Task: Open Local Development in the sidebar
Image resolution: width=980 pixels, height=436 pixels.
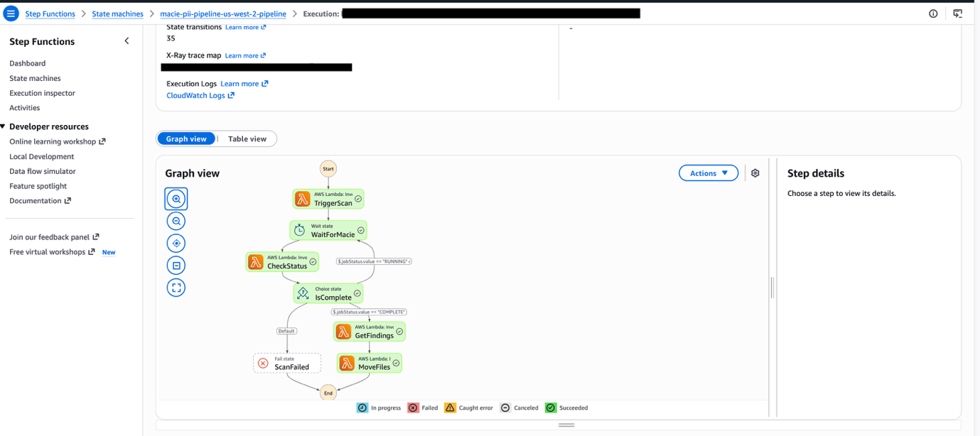Action: point(41,156)
